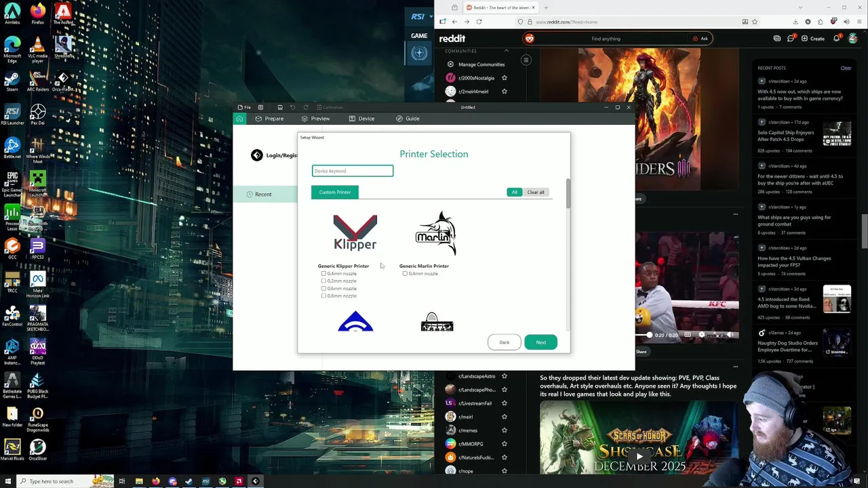Switch to the Preview tab
This screenshot has width=868, height=488.
click(x=315, y=119)
